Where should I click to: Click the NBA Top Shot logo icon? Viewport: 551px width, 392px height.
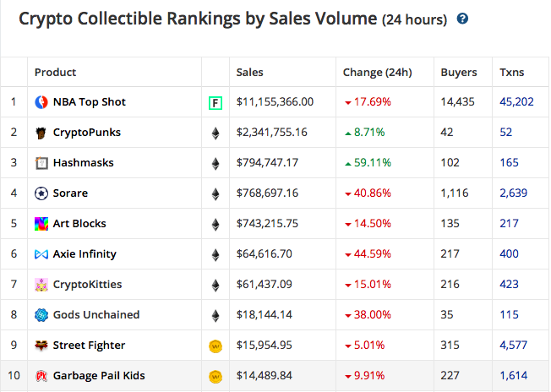(41, 102)
